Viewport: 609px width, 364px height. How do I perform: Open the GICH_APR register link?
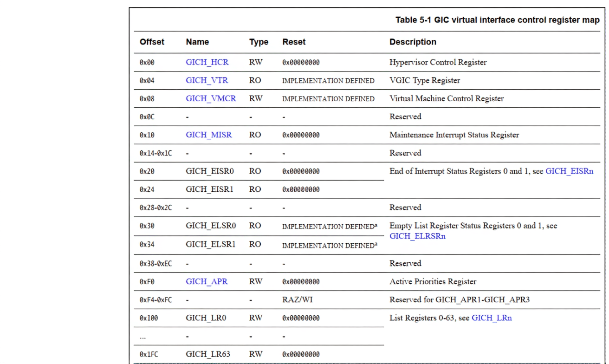[x=207, y=281]
